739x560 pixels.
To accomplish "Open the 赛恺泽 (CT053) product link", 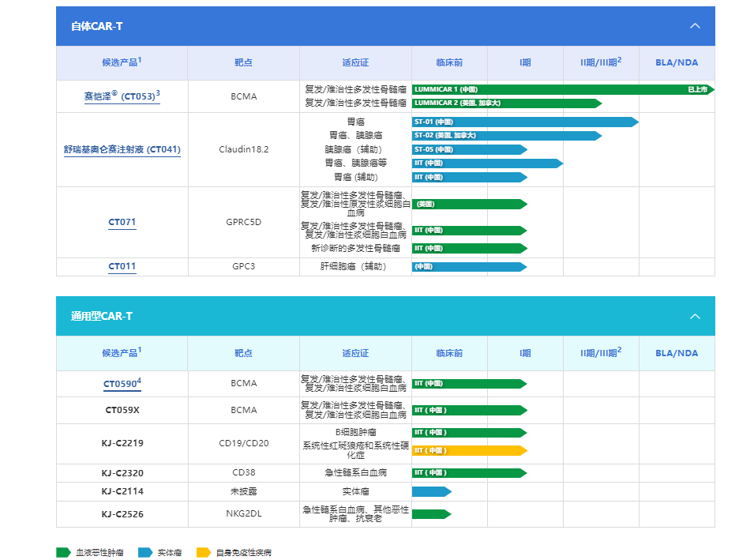I will click(122, 96).
